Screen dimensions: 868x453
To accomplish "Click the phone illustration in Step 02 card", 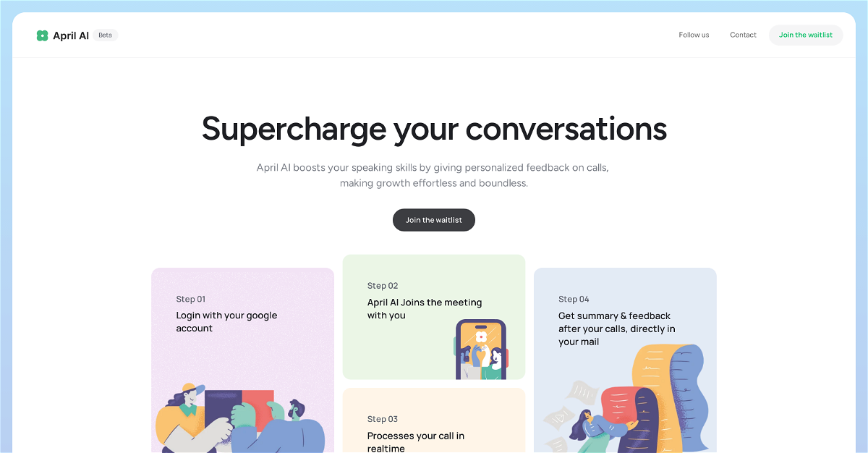I will (x=480, y=350).
